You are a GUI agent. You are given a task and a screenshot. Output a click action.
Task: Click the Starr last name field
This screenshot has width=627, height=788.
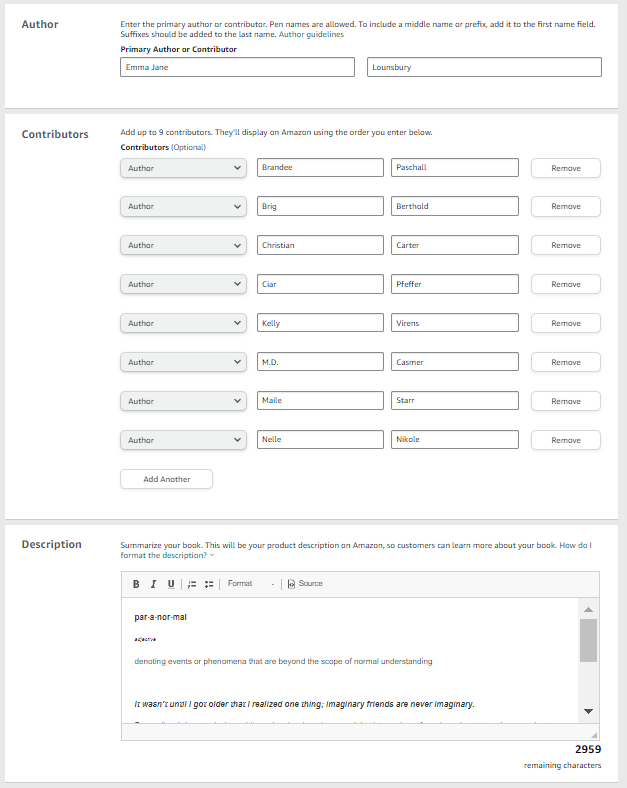click(455, 401)
